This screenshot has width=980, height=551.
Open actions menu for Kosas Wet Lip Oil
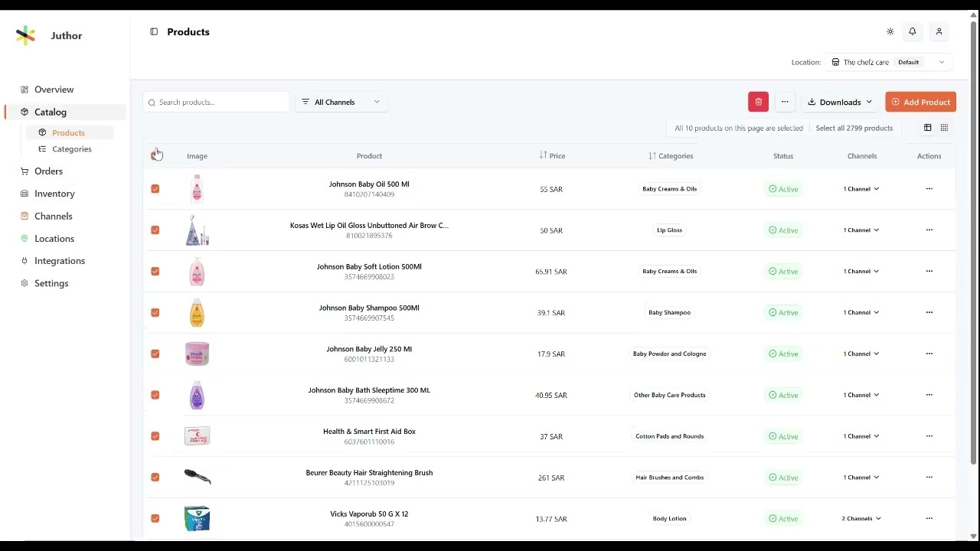(929, 230)
